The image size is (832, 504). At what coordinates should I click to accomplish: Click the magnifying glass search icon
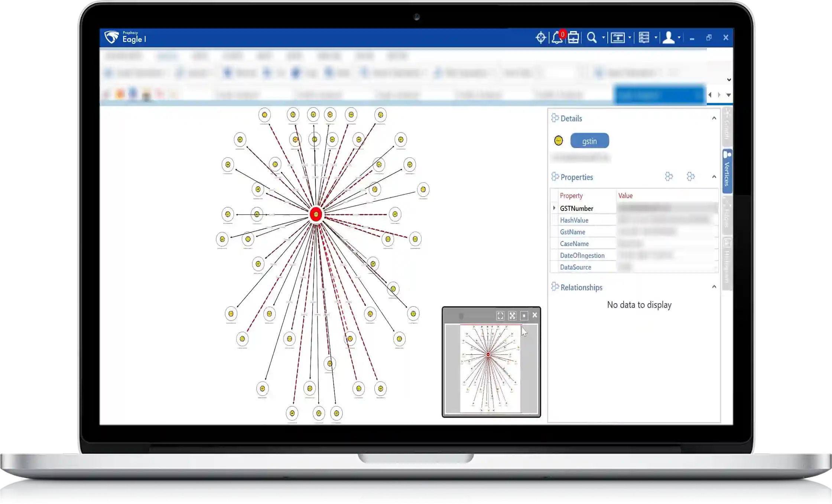pyautogui.click(x=591, y=38)
